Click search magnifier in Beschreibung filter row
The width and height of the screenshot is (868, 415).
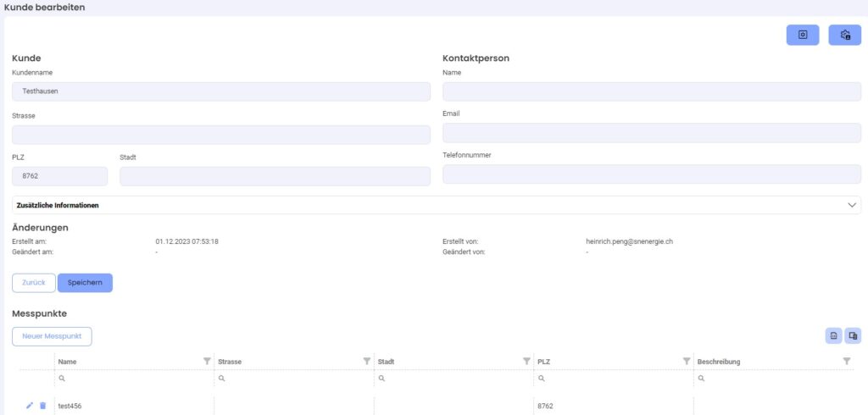(x=701, y=379)
